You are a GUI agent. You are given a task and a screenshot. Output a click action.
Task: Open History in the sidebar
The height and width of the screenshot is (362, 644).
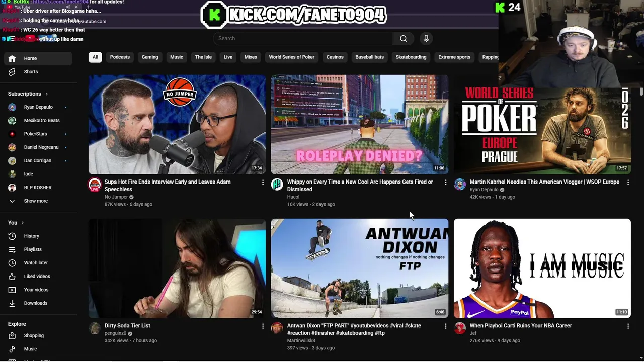coord(38,236)
